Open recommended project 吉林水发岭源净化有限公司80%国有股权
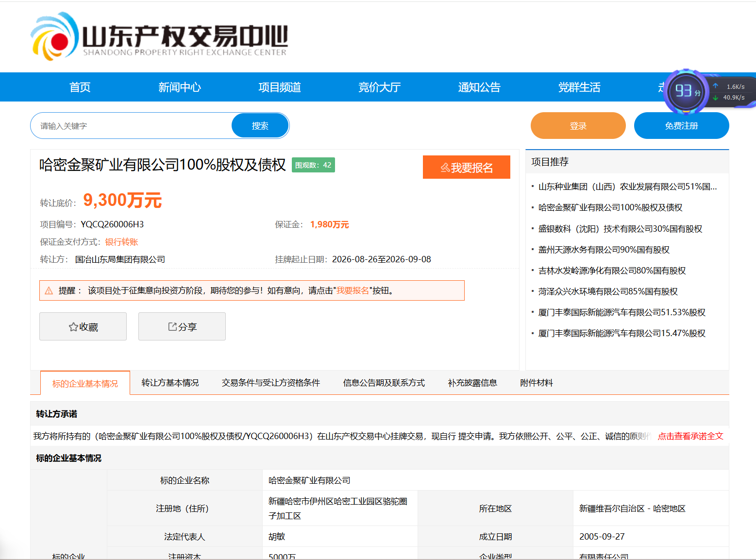Image resolution: width=756 pixels, height=560 pixels. click(612, 271)
